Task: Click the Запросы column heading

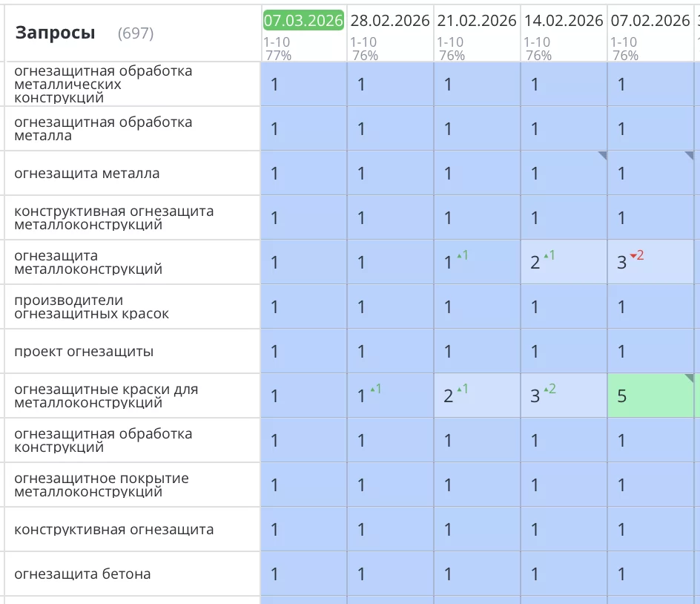Action: coord(55,33)
